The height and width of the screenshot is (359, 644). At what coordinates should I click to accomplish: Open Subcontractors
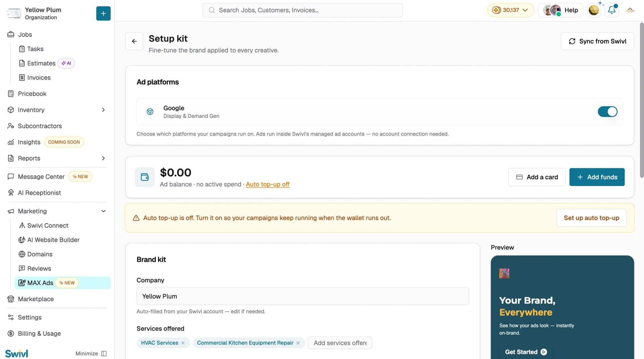(x=40, y=126)
